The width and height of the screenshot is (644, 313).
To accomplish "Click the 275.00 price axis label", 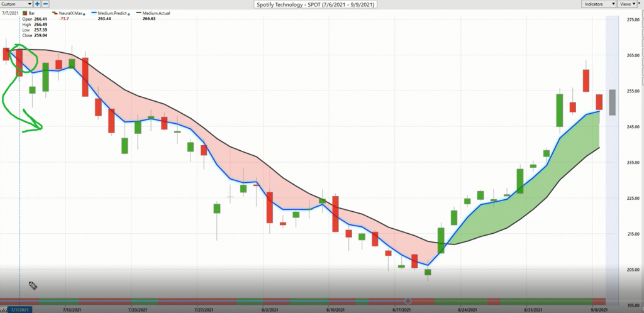I will pyautogui.click(x=633, y=19).
